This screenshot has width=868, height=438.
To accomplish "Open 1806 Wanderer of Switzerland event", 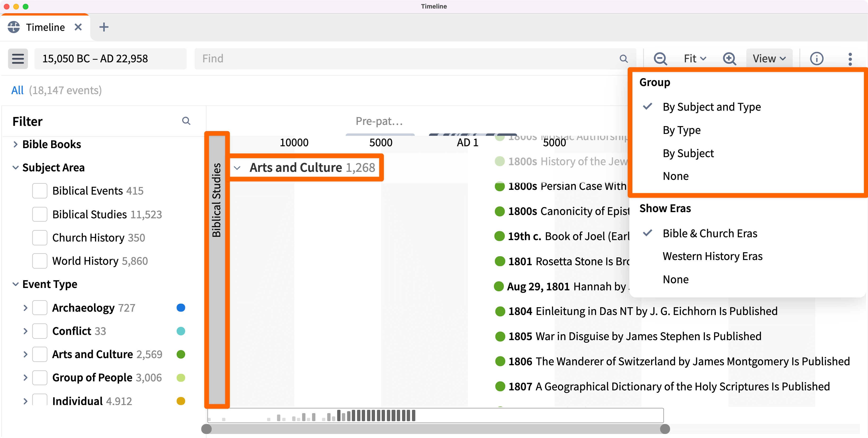I will [679, 361].
